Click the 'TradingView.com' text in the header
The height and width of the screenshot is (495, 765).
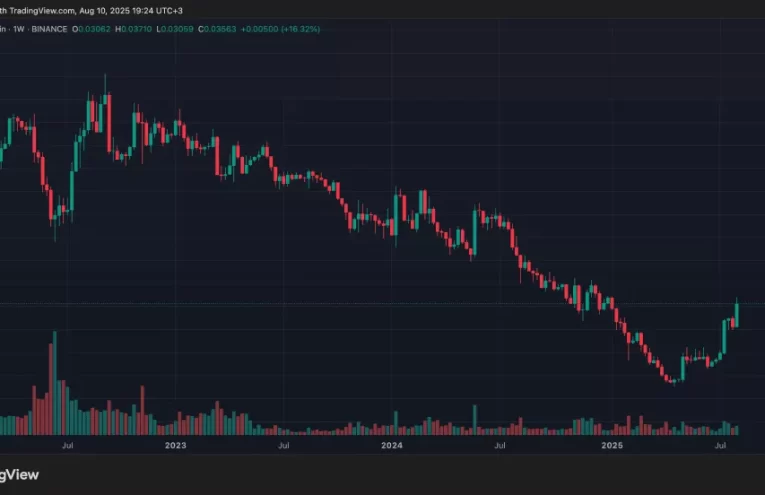(41, 11)
